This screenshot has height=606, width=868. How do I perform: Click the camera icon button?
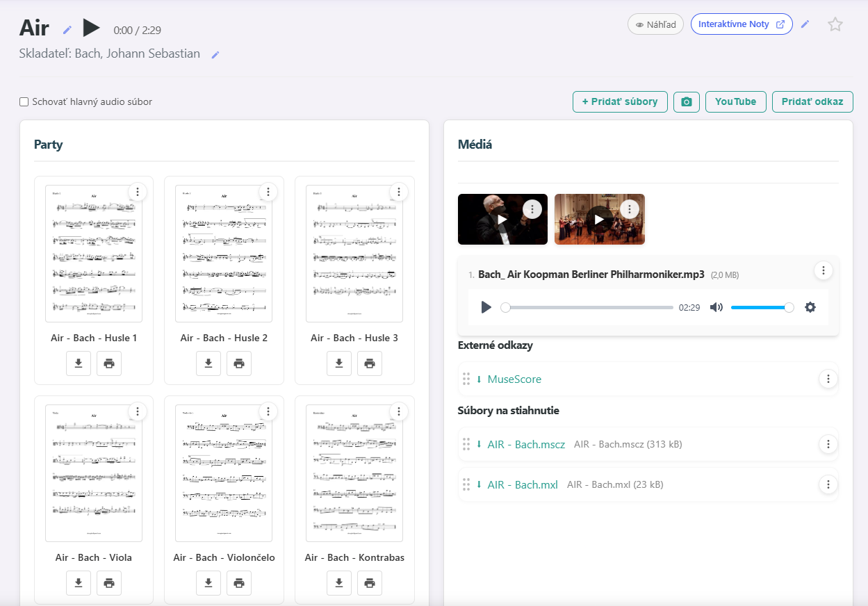(x=687, y=101)
